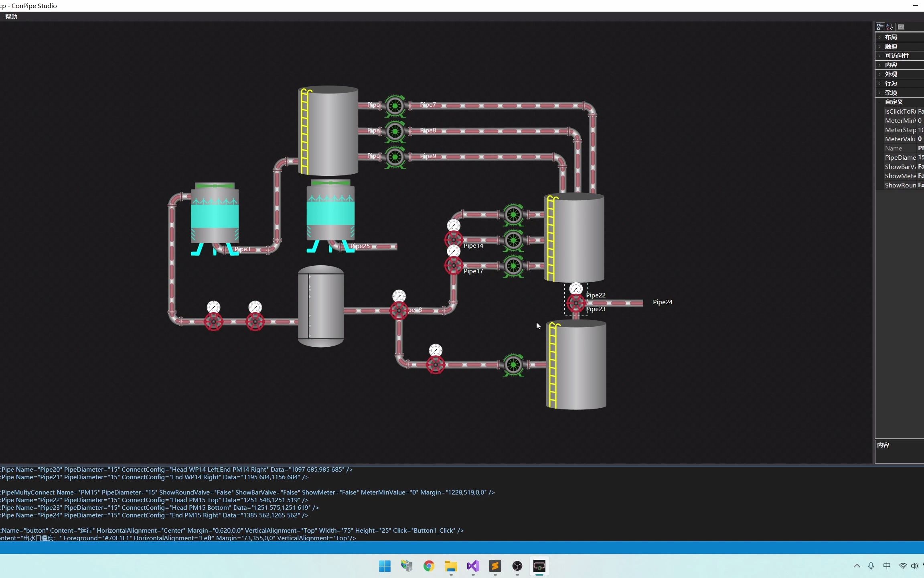The image size is (924, 578).
Task: Click the button Content=运行 XAML line
Action: pyautogui.click(x=232, y=531)
